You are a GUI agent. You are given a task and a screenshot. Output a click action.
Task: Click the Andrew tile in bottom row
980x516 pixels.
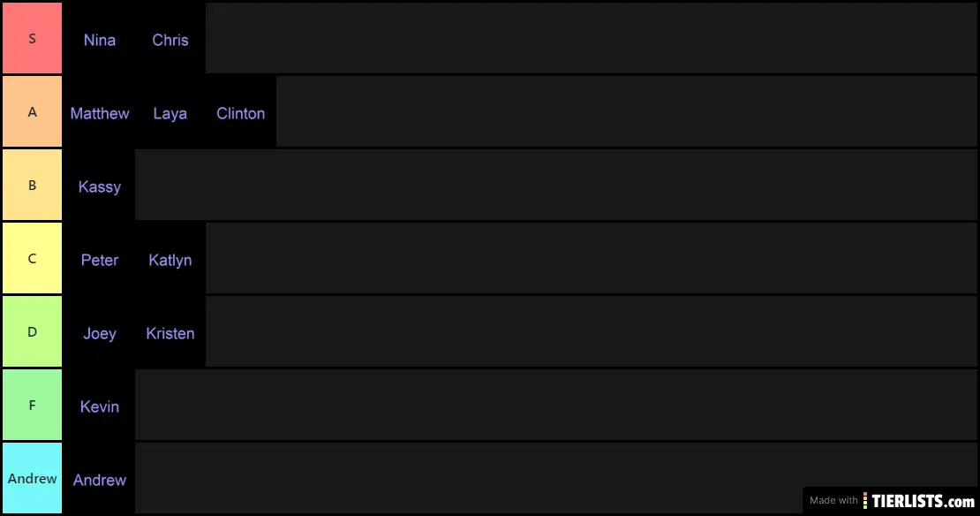(x=100, y=478)
